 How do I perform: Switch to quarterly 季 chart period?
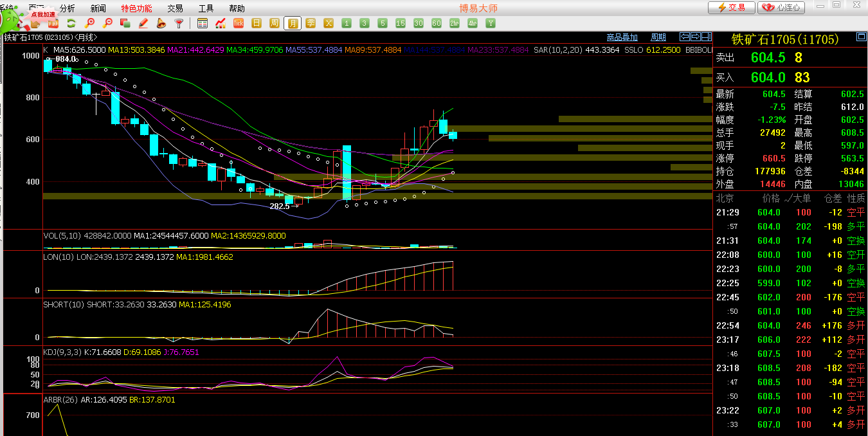pos(311,23)
